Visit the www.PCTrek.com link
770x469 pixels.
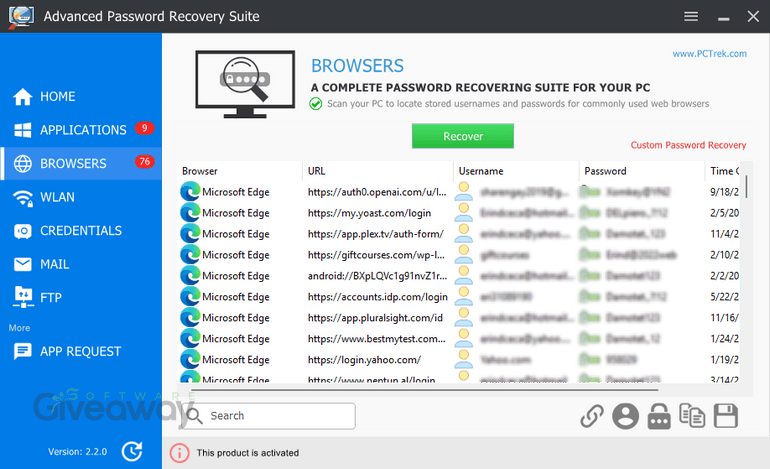coord(710,54)
